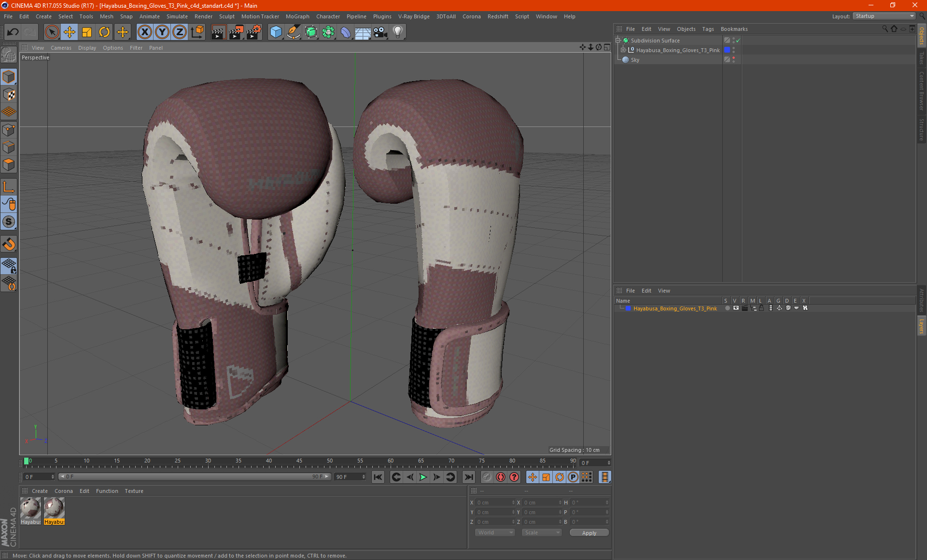Image resolution: width=927 pixels, height=560 pixels.
Task: Open the Scale mode dropdown
Action: pyautogui.click(x=542, y=532)
